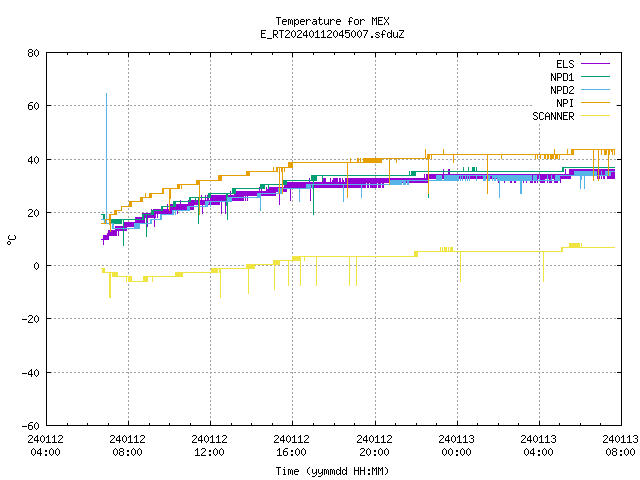This screenshot has width=640, height=480.
Task: Click the x-axis label 240112 16:00
Action: pyautogui.click(x=291, y=446)
